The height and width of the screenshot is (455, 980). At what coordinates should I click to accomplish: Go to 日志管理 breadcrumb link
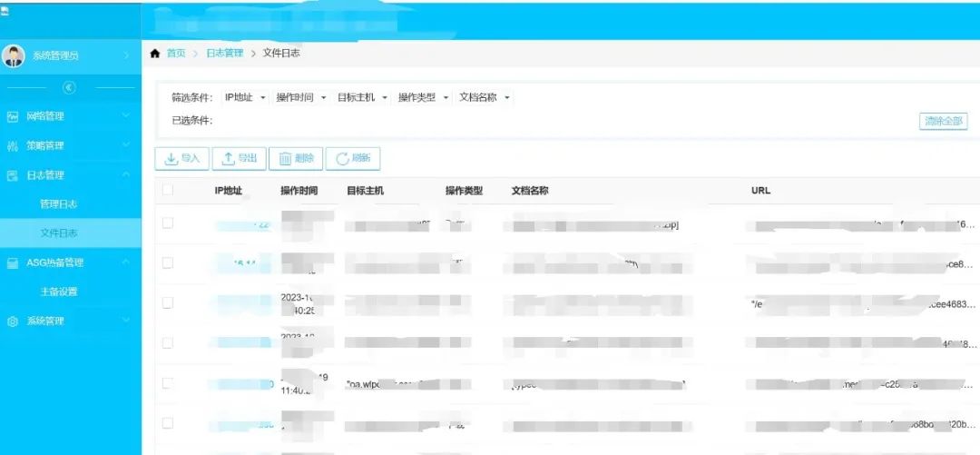coord(225,54)
